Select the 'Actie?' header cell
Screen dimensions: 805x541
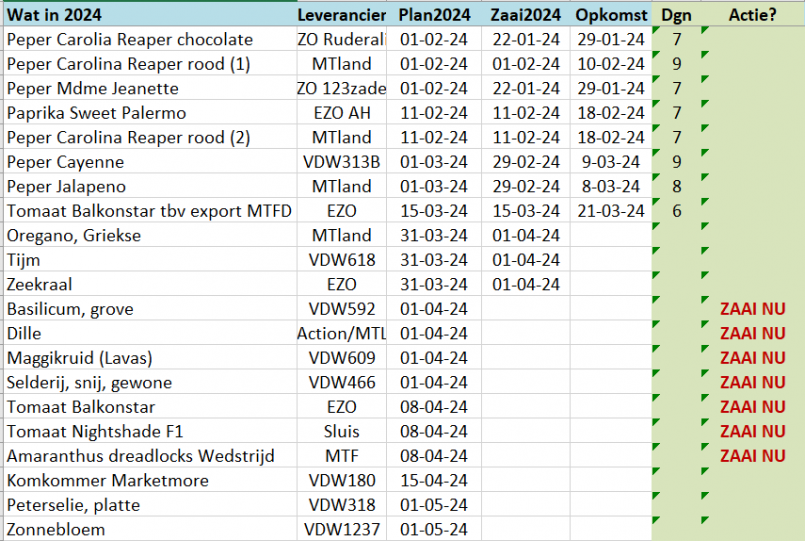point(753,15)
